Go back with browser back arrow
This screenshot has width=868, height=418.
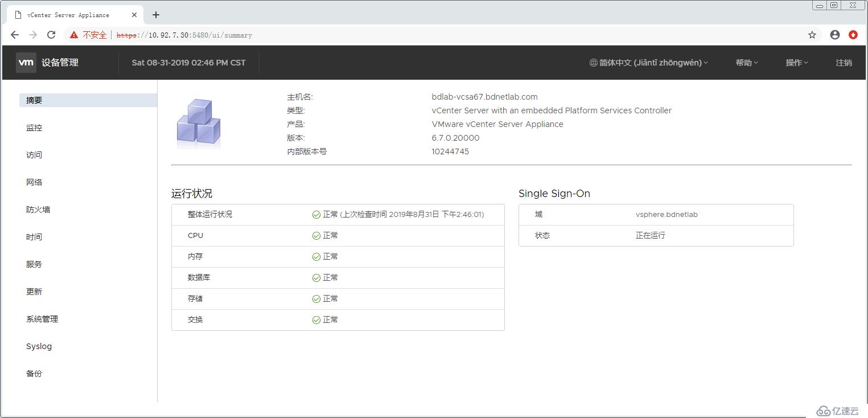click(15, 35)
